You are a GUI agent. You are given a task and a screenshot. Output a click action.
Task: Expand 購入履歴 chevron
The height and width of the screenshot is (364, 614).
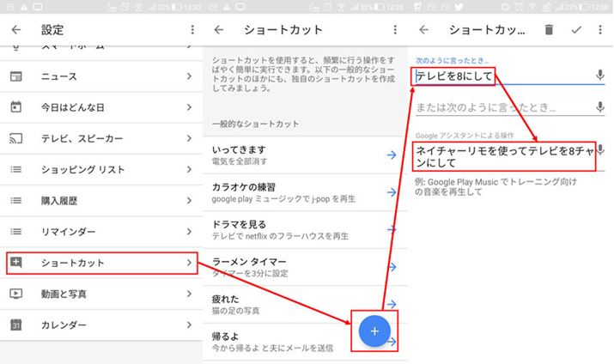point(189,200)
